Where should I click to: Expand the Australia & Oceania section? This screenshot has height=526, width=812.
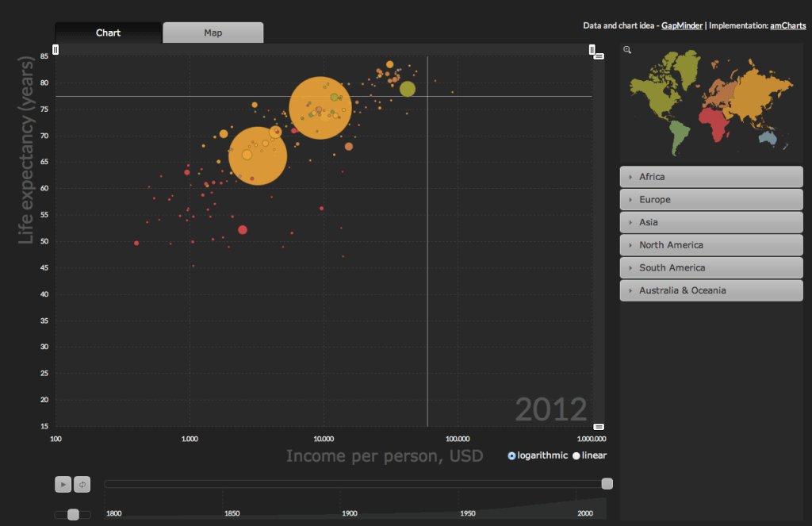point(711,290)
